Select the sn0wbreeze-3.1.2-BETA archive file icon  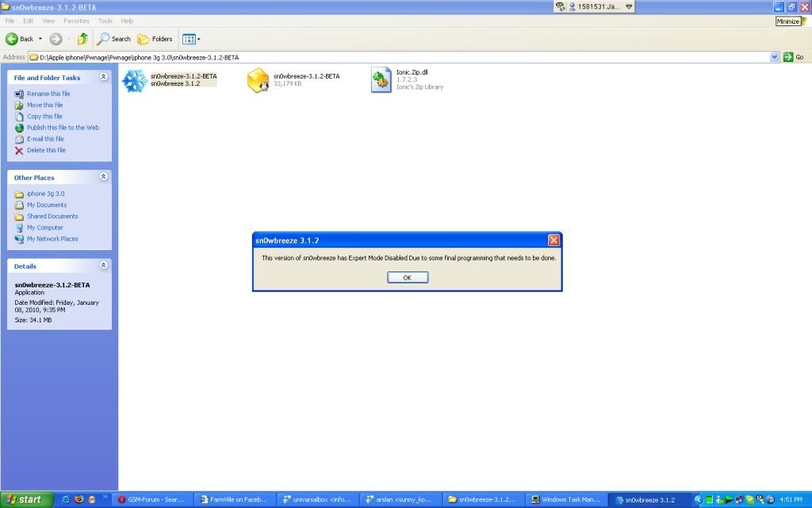coord(258,81)
